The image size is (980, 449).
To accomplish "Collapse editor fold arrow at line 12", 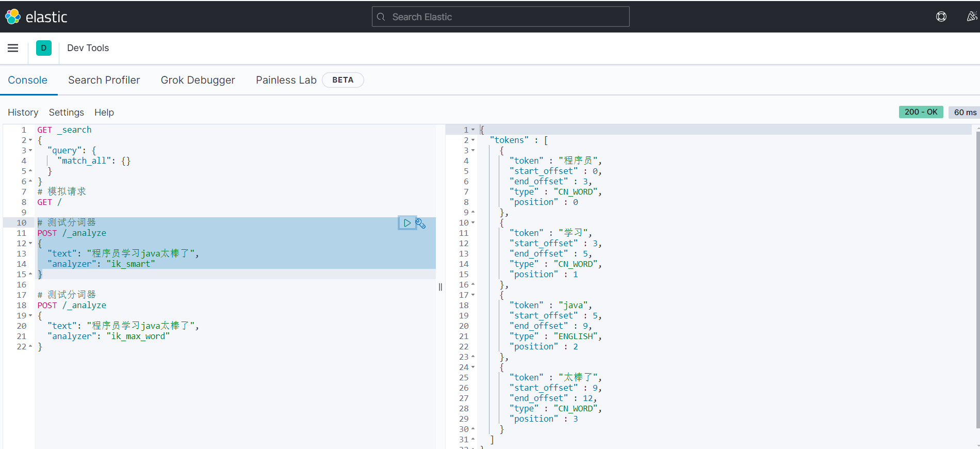I will coord(30,244).
